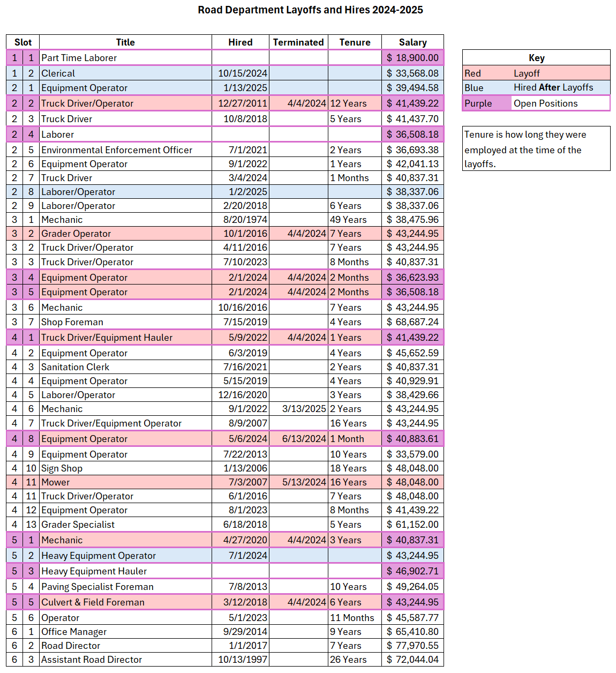Select the 'Culvert & Field Foreman' cell
The height and width of the screenshot is (673, 616).
pyautogui.click(x=125, y=602)
